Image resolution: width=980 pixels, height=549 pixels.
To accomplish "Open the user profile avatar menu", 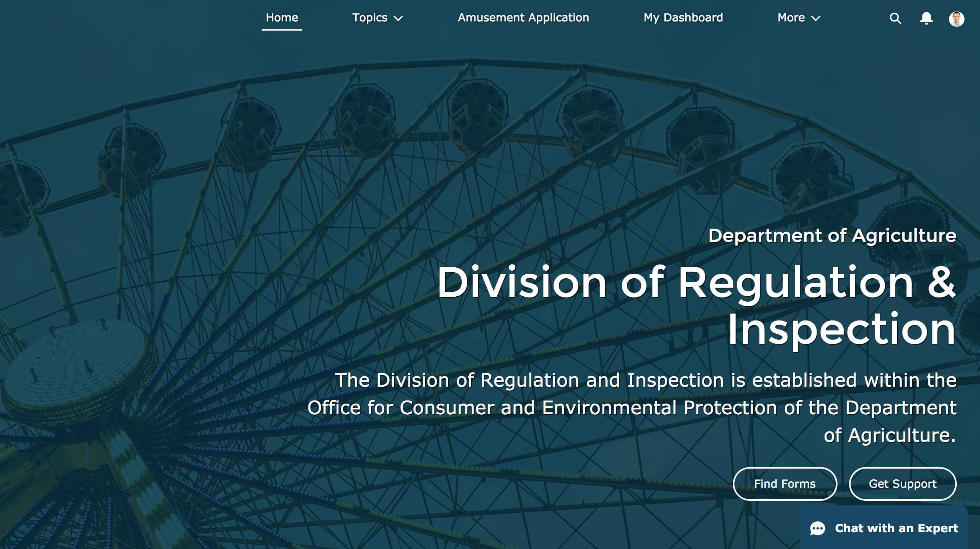I will (x=956, y=19).
